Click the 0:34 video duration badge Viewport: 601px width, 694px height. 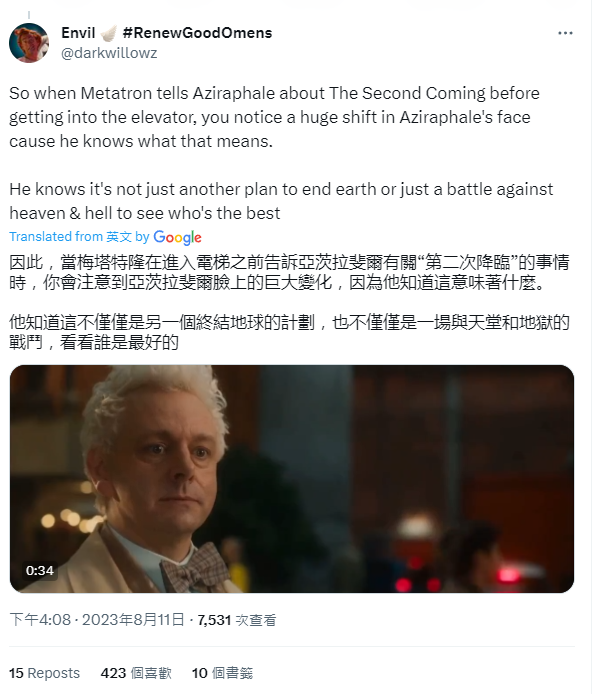click(40, 571)
